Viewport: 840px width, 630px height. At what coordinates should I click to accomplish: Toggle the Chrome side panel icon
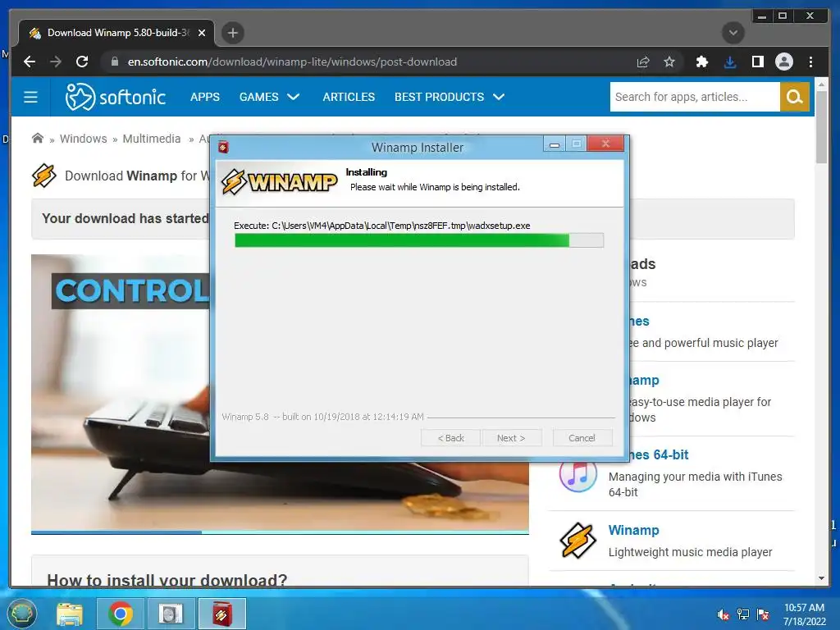(757, 62)
